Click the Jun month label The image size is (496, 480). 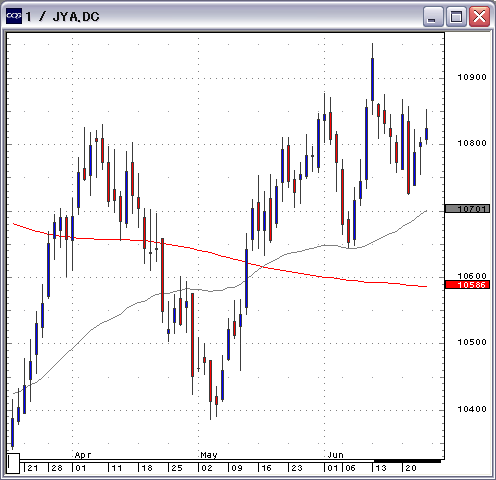click(x=335, y=455)
